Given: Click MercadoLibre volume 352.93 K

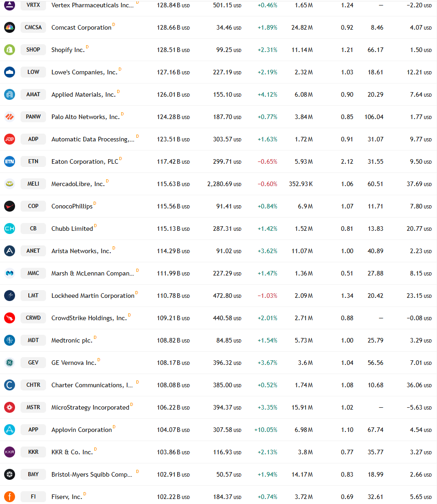Looking at the screenshot, I should (x=301, y=184).
